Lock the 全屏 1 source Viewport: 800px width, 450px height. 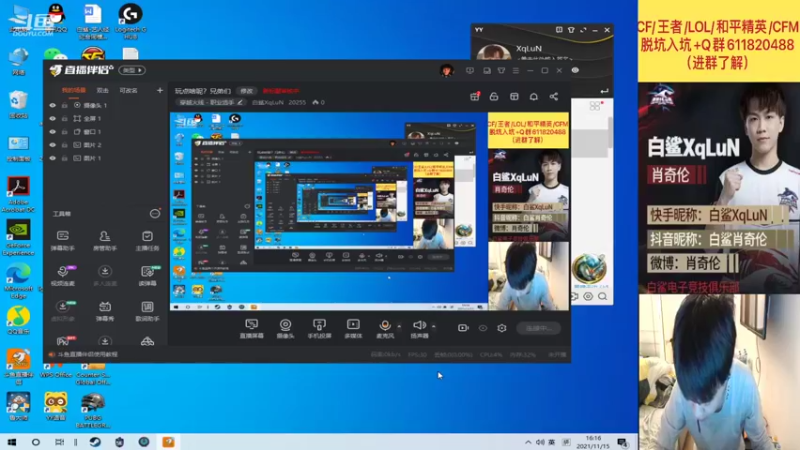(x=65, y=118)
